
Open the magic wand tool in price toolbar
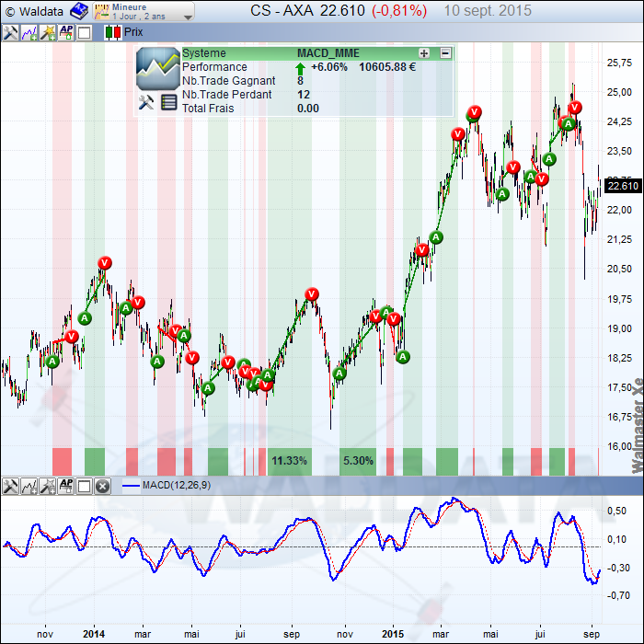pyautogui.click(x=48, y=32)
